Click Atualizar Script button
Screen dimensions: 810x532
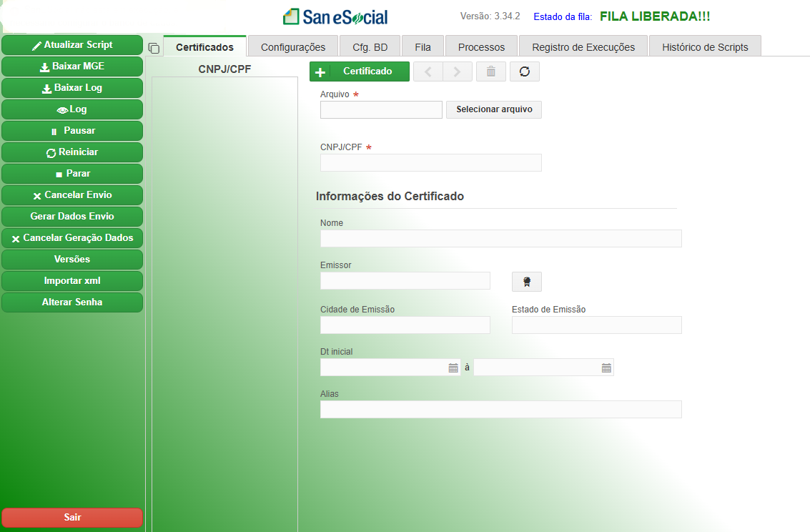(x=72, y=45)
